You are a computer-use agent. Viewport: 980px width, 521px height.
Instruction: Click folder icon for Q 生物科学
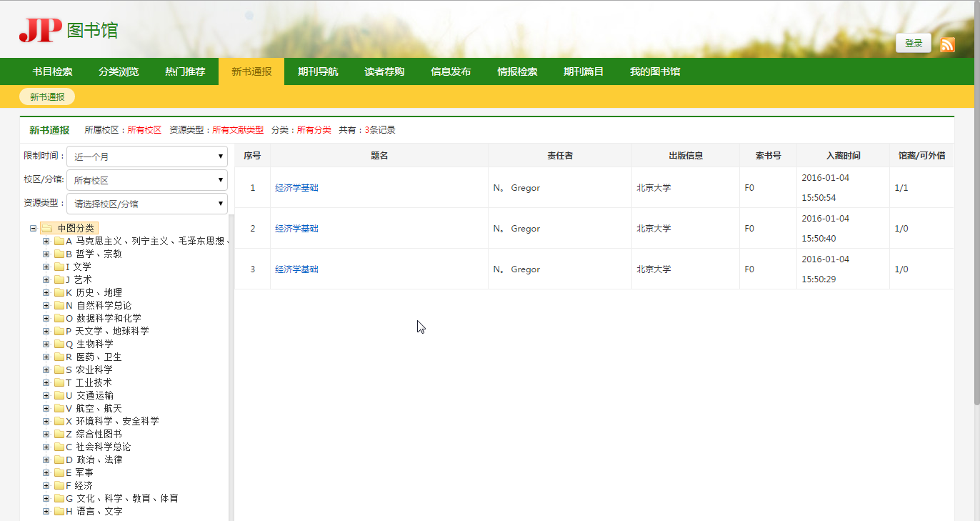(x=59, y=344)
